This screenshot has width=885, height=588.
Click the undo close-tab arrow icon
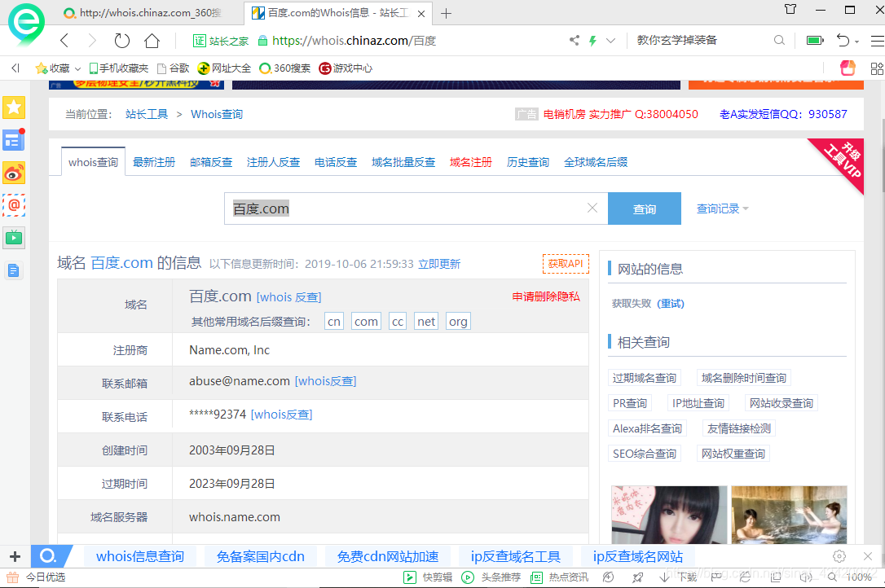pos(843,40)
